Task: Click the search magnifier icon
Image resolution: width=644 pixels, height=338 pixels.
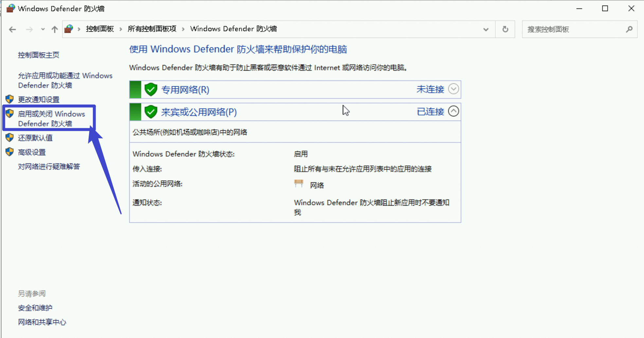Action: [629, 29]
